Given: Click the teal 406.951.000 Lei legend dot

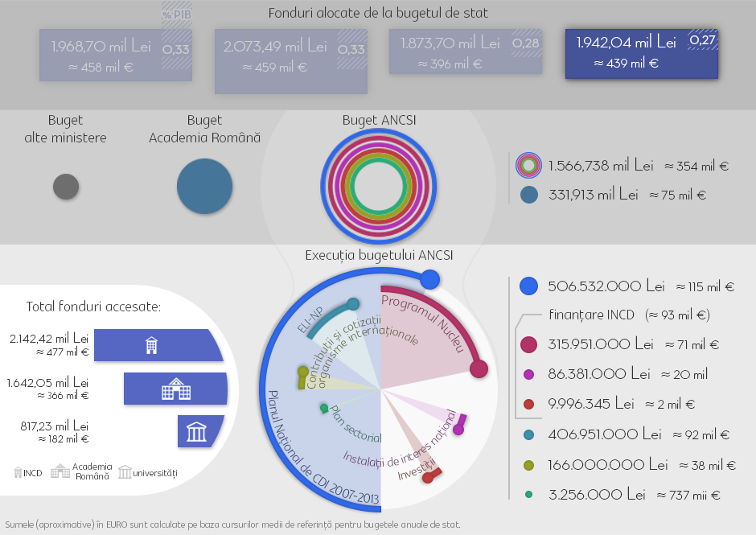Looking at the screenshot, I should [x=529, y=434].
